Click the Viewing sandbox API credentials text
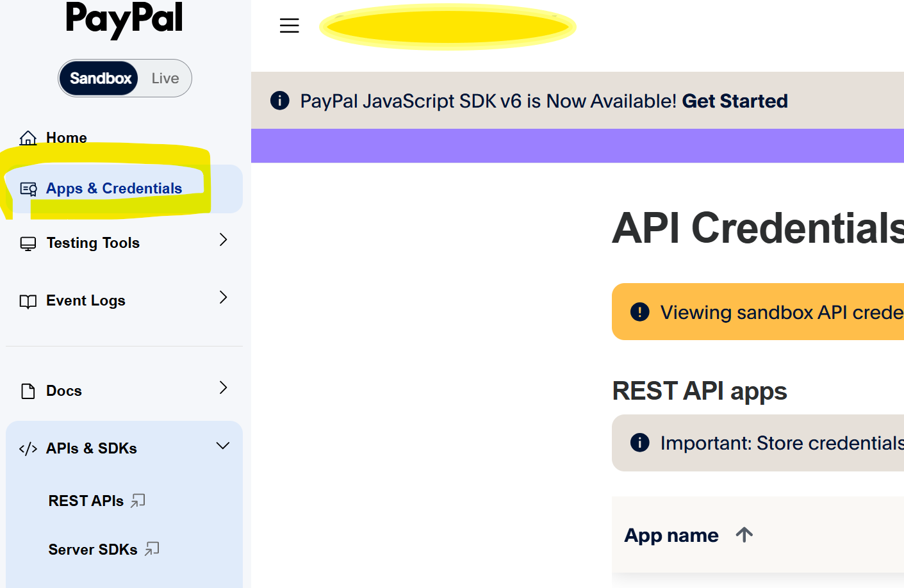 782,312
